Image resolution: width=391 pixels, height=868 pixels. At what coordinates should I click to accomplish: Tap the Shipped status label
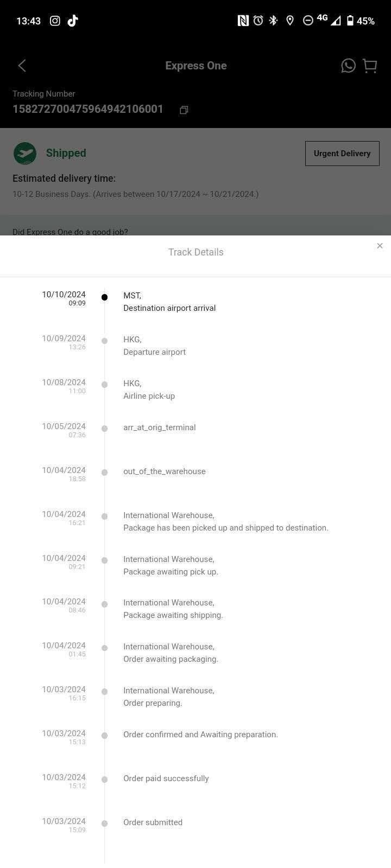(x=66, y=153)
